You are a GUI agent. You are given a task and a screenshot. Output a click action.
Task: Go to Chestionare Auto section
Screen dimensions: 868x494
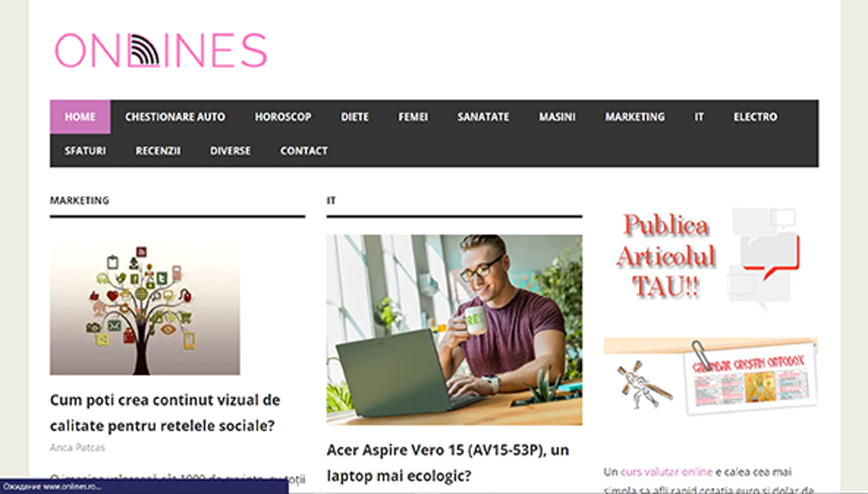(x=175, y=117)
